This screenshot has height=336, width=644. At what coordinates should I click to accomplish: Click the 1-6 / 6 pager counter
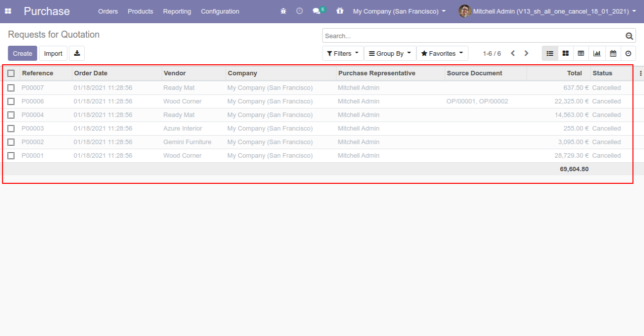[492, 53]
